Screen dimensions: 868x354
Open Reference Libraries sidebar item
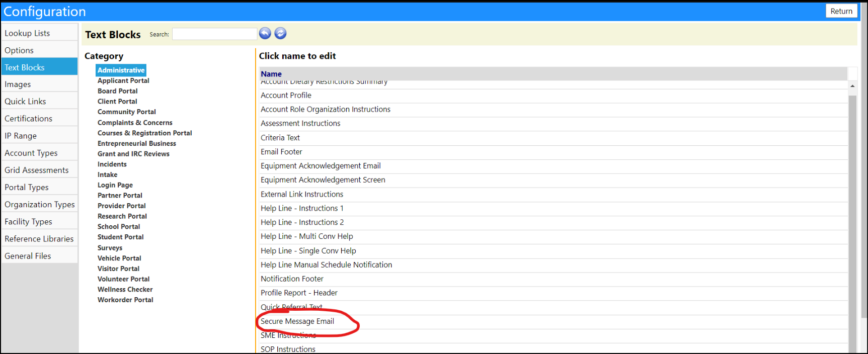(39, 239)
